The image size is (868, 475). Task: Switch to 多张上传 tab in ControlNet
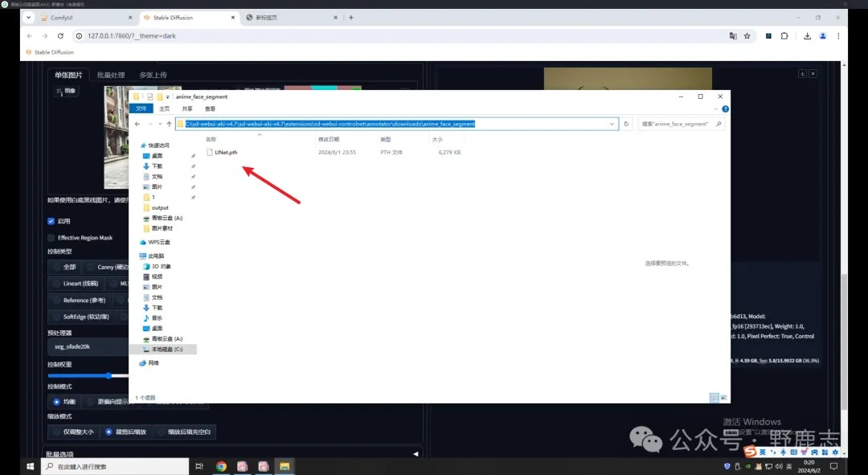pos(154,75)
